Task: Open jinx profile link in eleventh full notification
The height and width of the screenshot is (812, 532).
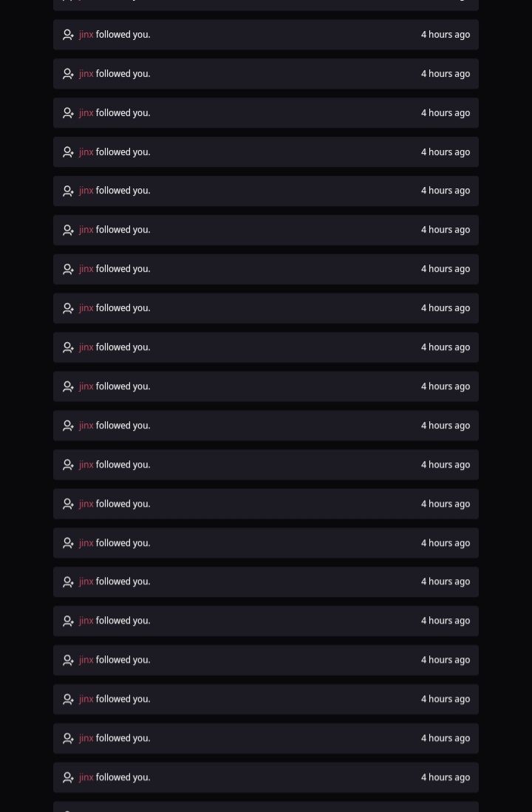Action: tap(86, 425)
